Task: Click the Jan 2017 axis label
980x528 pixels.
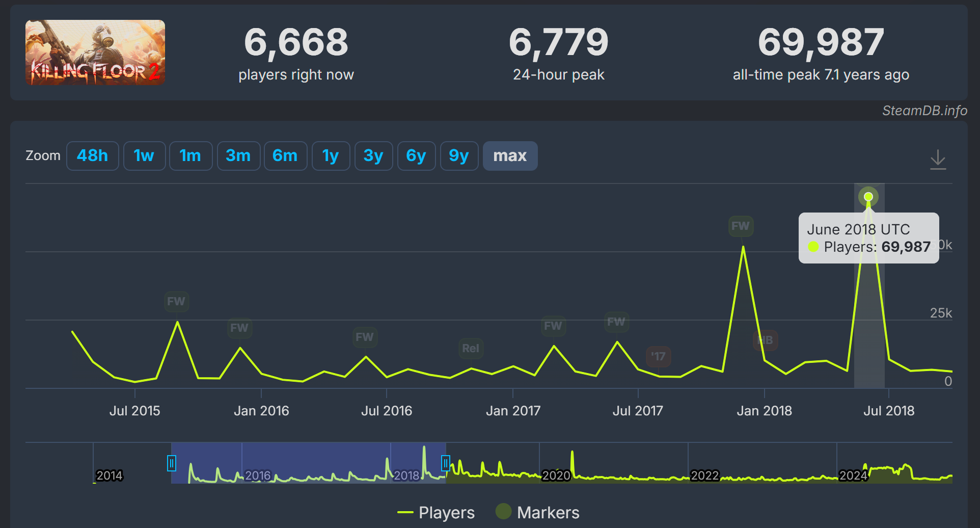Action: click(513, 411)
